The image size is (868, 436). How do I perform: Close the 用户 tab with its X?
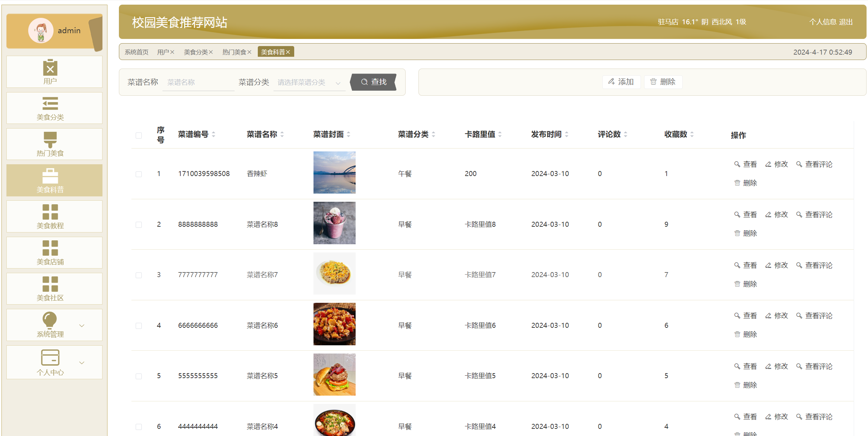[x=172, y=52]
